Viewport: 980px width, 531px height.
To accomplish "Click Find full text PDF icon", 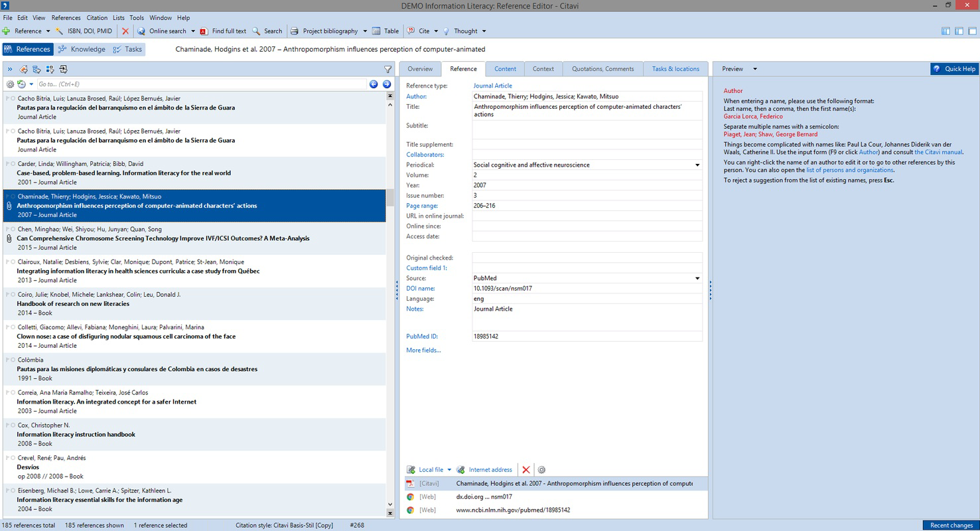I will tap(205, 31).
